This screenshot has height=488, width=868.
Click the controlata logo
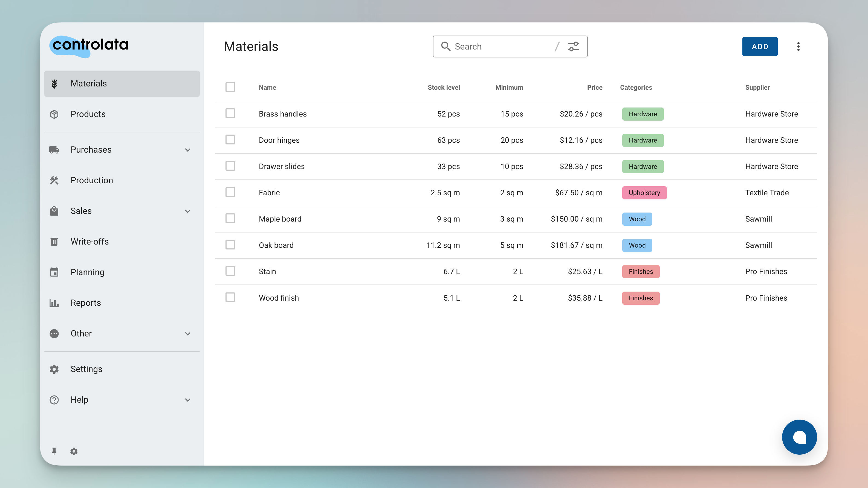click(x=89, y=47)
